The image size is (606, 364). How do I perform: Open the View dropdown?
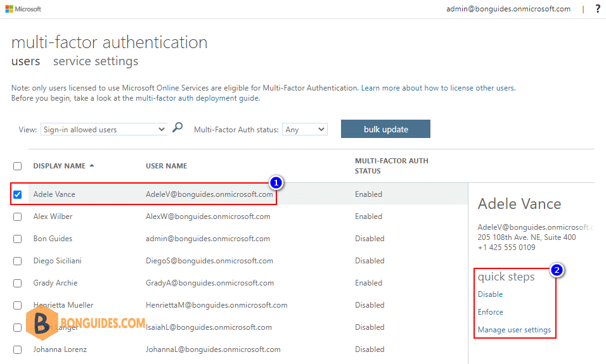(x=103, y=129)
